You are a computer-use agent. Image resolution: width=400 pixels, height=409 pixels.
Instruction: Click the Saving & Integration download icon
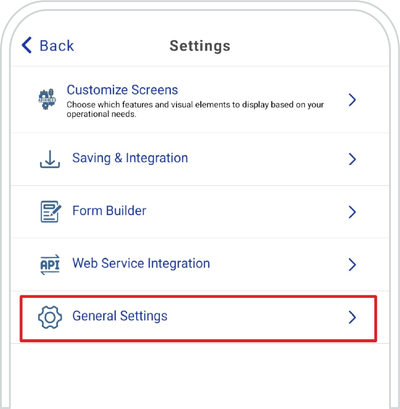tap(50, 159)
